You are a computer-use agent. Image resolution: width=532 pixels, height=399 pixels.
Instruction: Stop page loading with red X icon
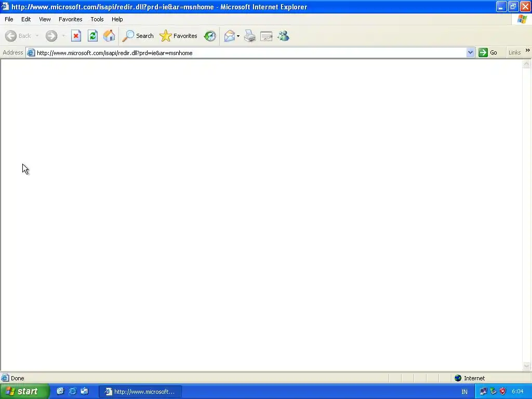pos(76,36)
